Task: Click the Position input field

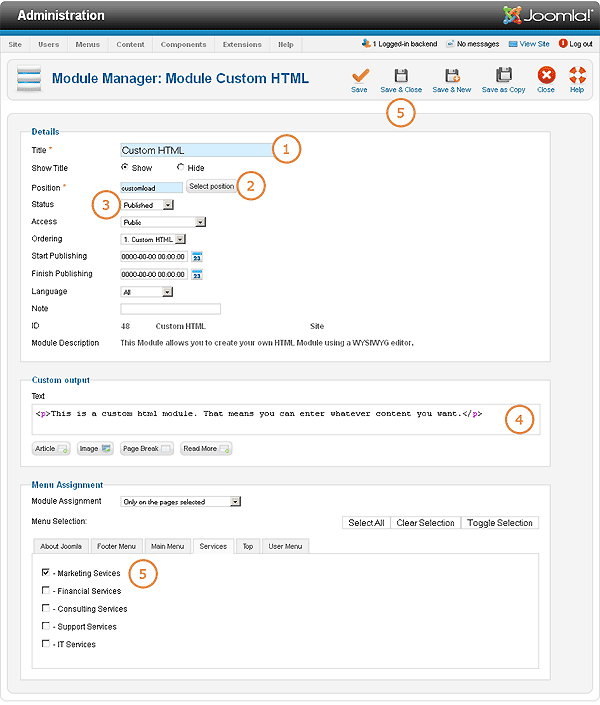Action: coord(152,188)
